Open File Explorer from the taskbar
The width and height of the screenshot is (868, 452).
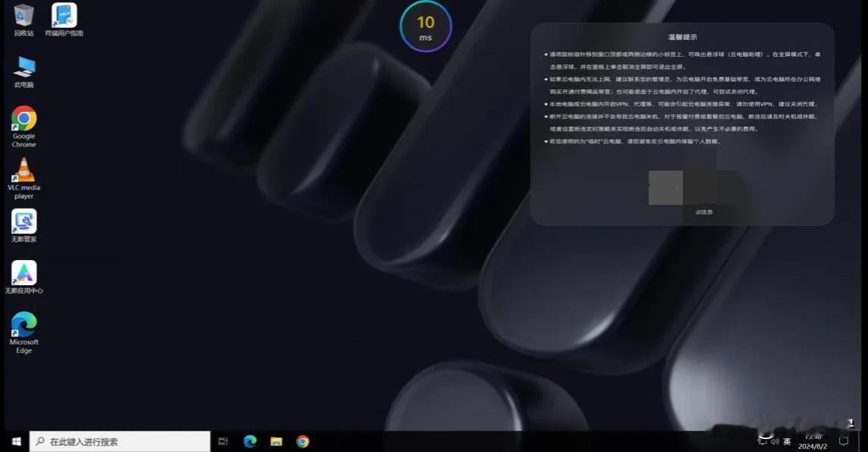point(276,441)
